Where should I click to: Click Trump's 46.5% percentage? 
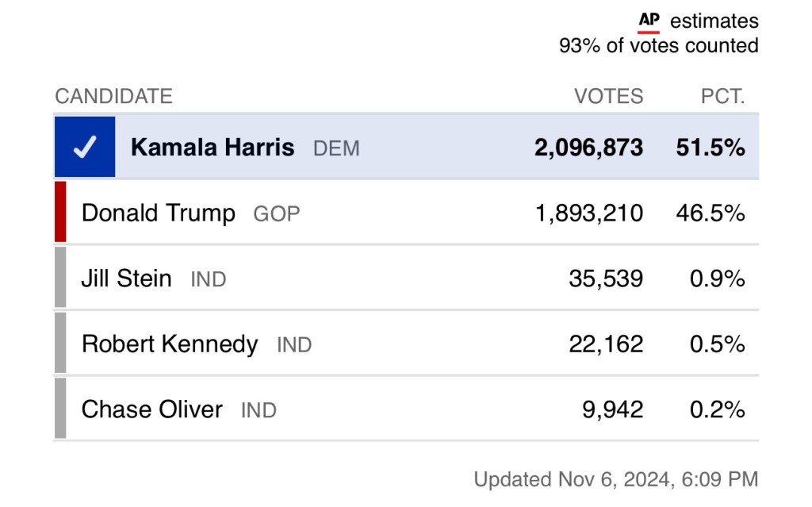click(710, 213)
